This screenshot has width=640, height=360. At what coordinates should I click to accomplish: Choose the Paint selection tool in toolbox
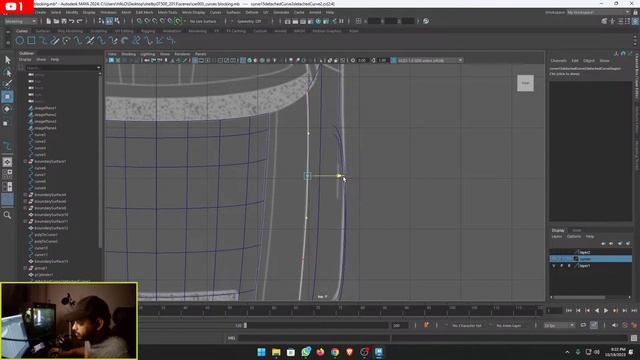(7, 84)
